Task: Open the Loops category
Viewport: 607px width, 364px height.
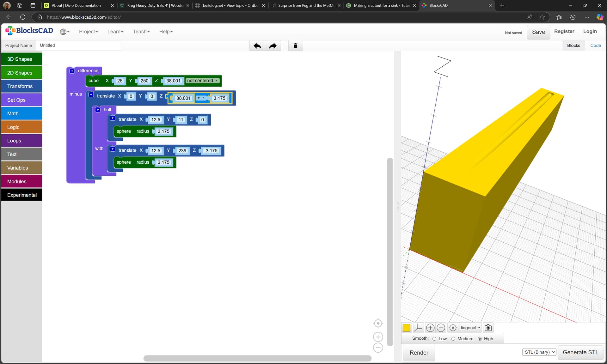Action: click(22, 141)
